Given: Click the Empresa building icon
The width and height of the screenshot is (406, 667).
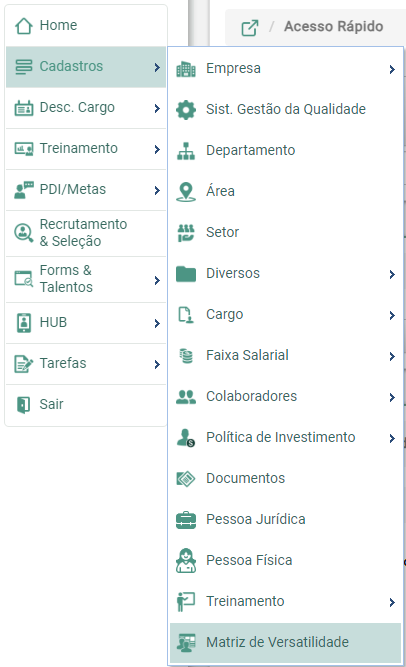Looking at the screenshot, I should 186,69.
